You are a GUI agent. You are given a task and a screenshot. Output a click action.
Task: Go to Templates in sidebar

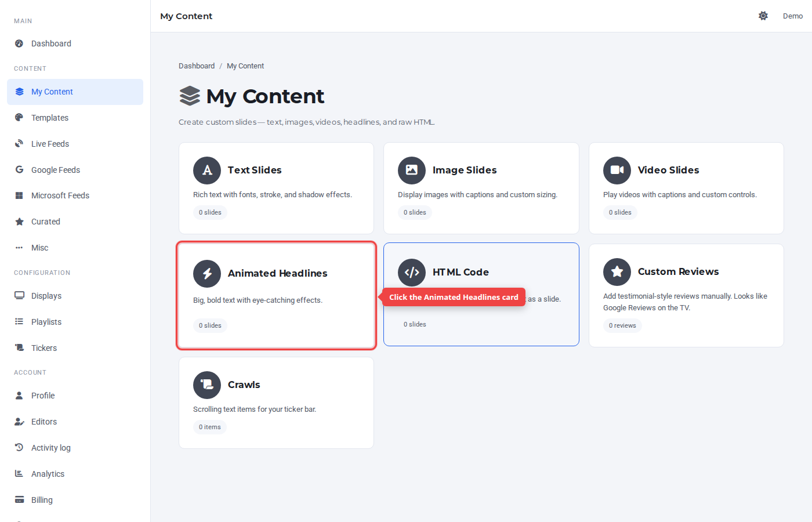click(75, 118)
